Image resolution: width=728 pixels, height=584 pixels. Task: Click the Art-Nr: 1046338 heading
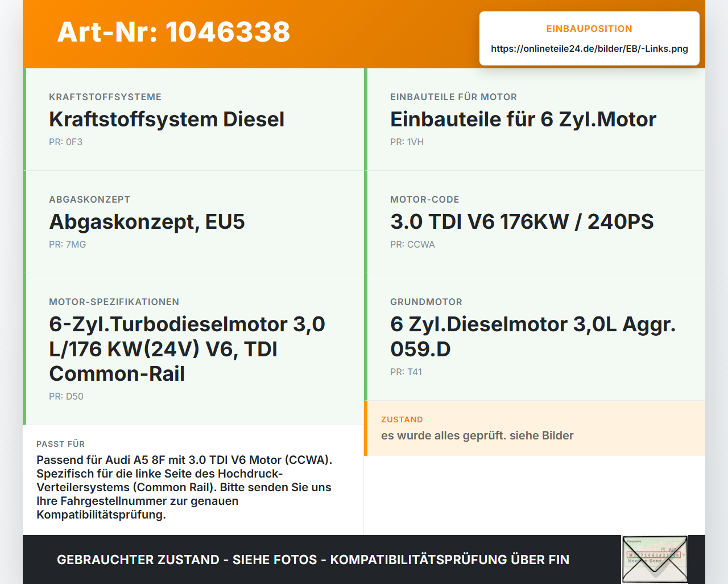click(x=173, y=32)
